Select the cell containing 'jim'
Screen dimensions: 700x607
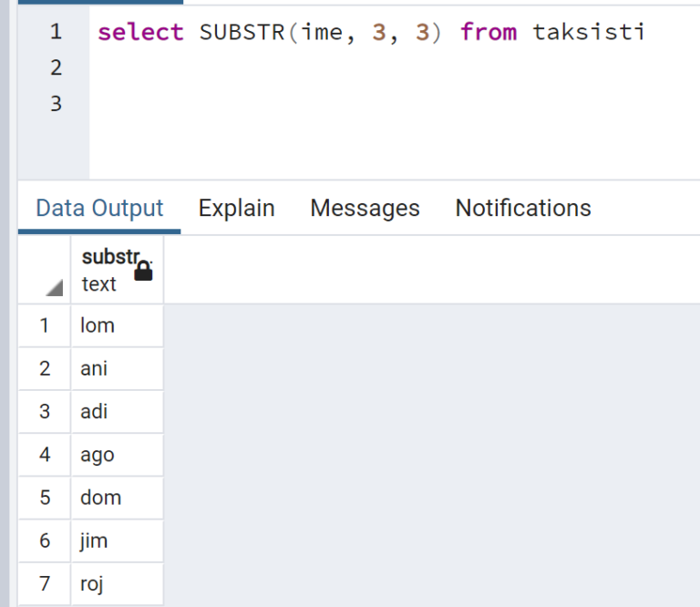point(118,541)
